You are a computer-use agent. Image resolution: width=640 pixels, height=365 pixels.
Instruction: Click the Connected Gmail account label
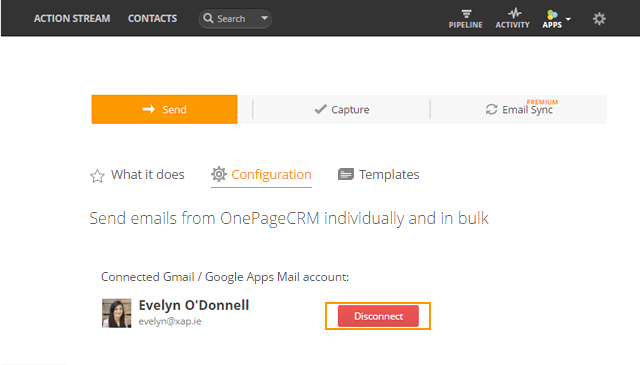coord(225,277)
